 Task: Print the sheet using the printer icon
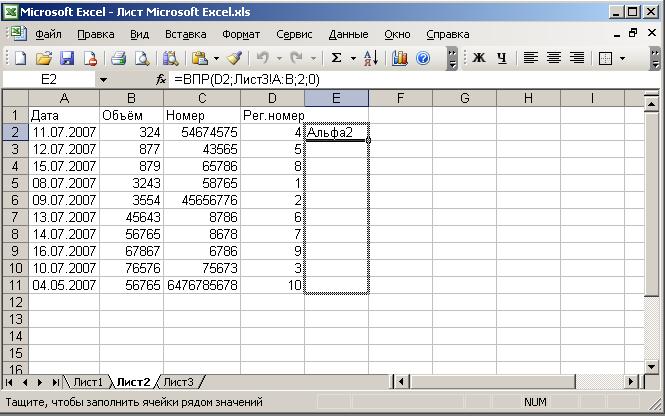click(118, 58)
